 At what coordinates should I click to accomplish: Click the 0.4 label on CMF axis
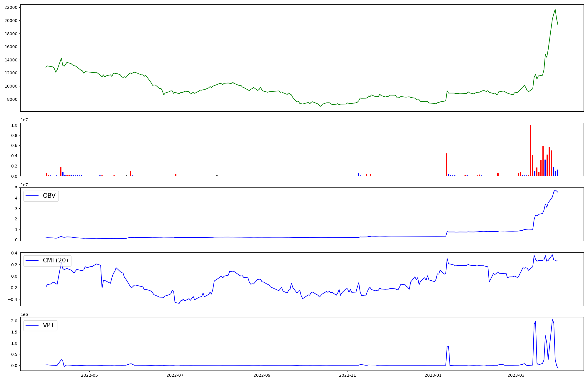tap(14, 253)
